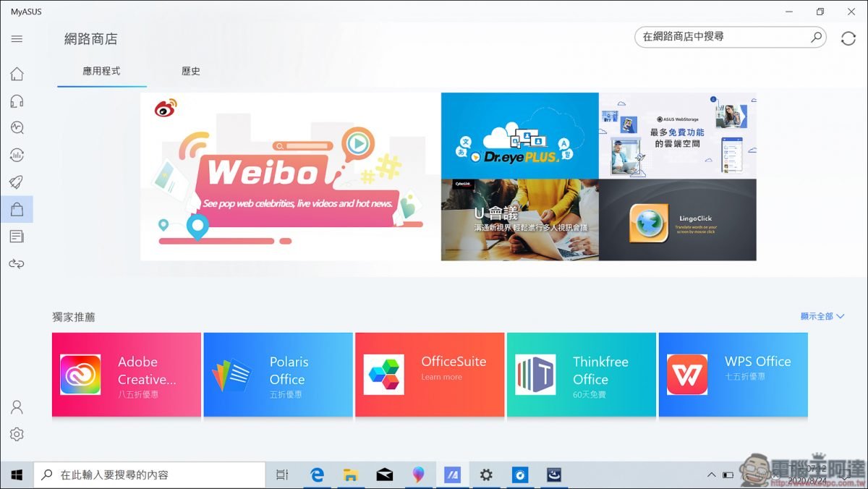Open the Link to MyASUS sidebar icon
The height and width of the screenshot is (489, 868).
tap(17, 263)
